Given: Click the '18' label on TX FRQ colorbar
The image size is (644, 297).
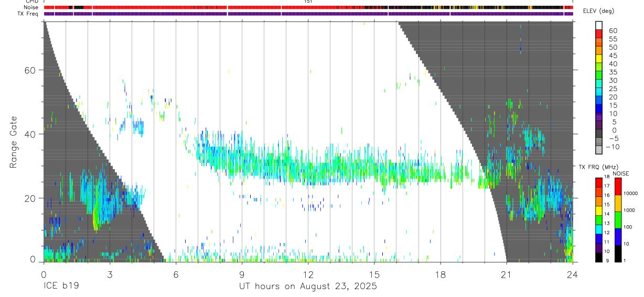Looking at the screenshot, I should pyautogui.click(x=607, y=177).
